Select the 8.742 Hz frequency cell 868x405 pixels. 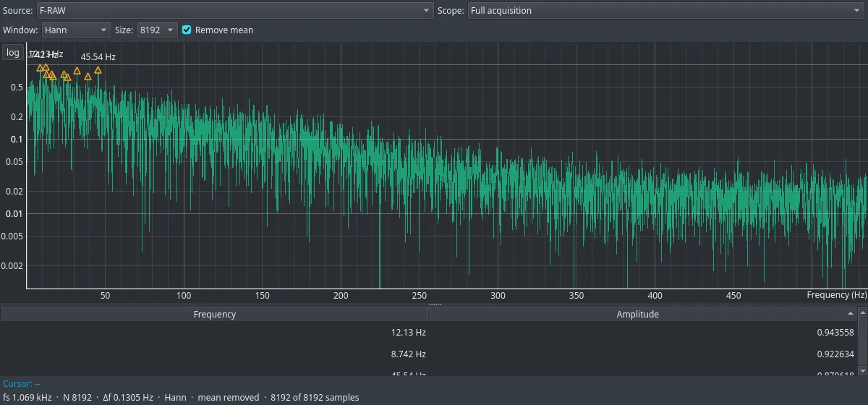(214, 354)
